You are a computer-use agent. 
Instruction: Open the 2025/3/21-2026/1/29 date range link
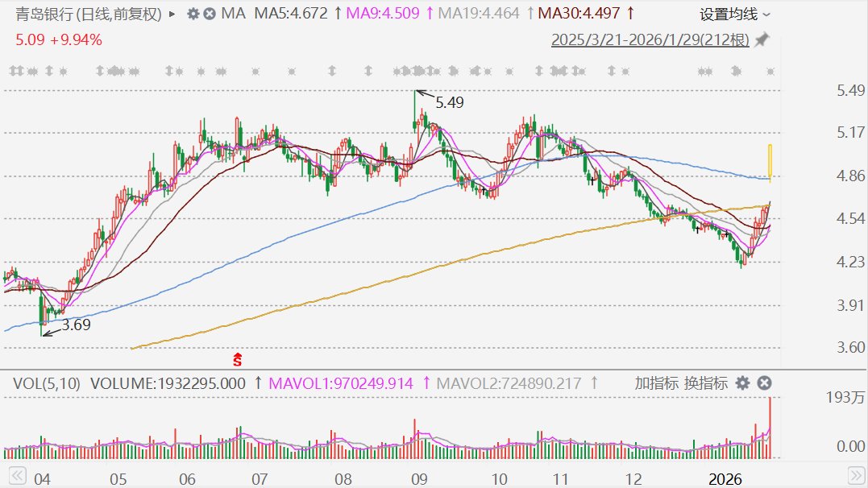click(x=650, y=40)
